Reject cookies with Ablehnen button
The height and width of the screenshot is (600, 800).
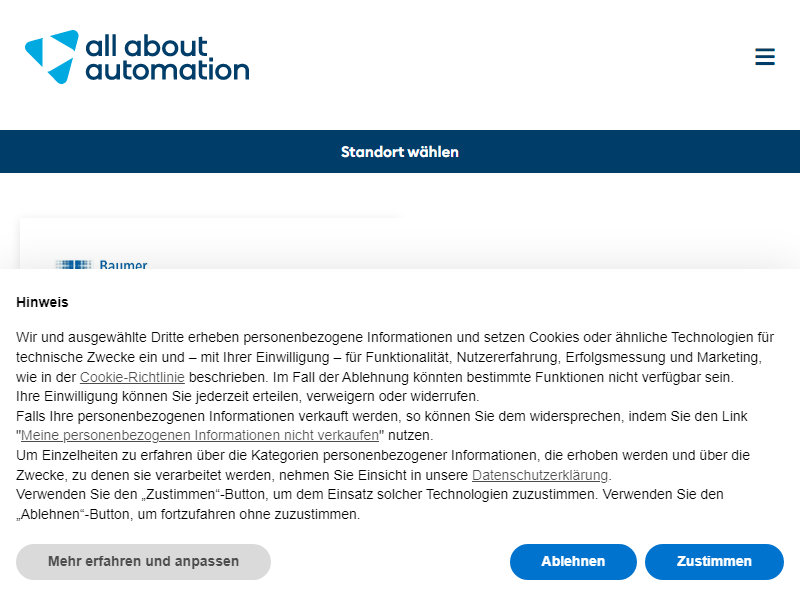[x=573, y=562]
